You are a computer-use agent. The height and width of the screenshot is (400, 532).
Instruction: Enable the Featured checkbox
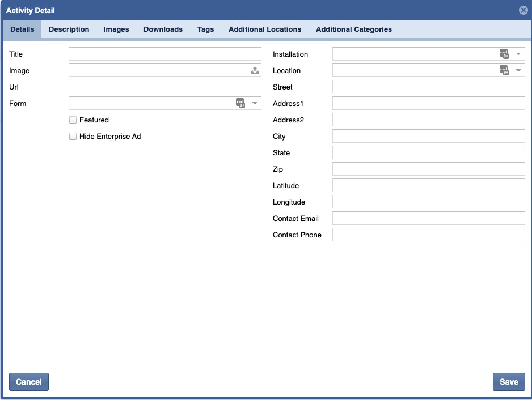tap(73, 120)
